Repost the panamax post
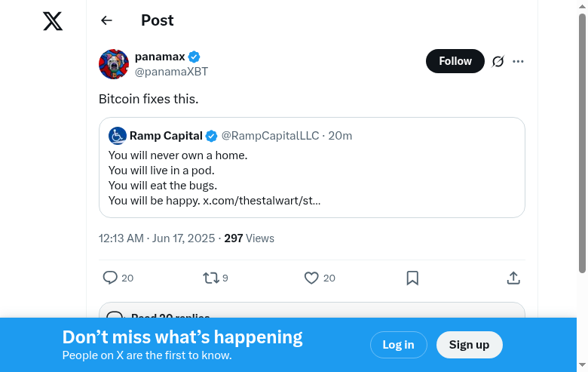 tap(211, 278)
